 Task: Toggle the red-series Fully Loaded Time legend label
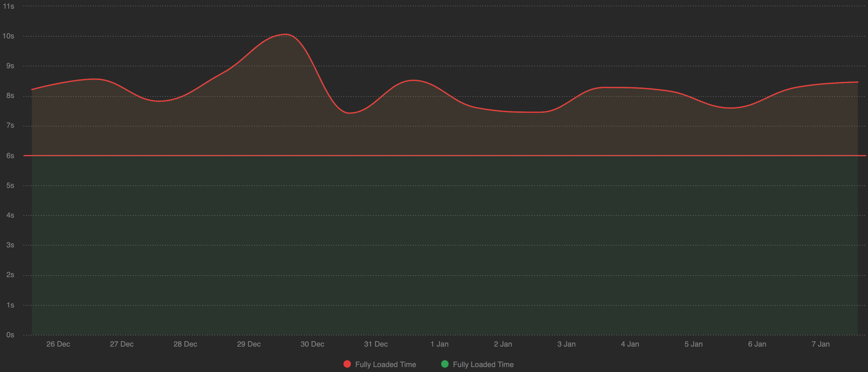tap(385, 364)
